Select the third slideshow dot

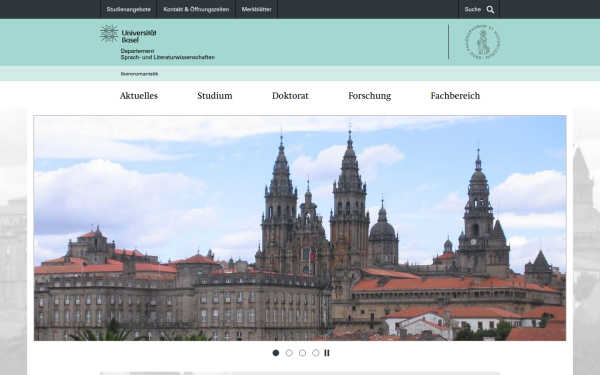(302, 353)
